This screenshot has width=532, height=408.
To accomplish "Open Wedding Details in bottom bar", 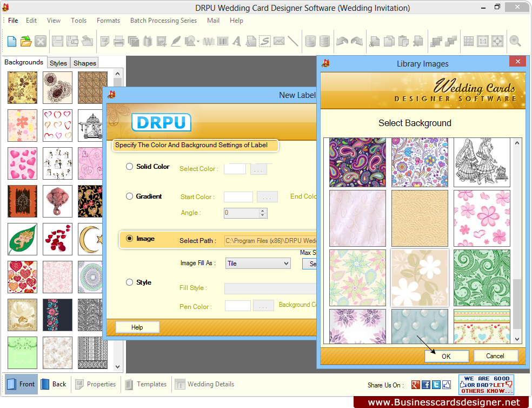I will point(204,384).
